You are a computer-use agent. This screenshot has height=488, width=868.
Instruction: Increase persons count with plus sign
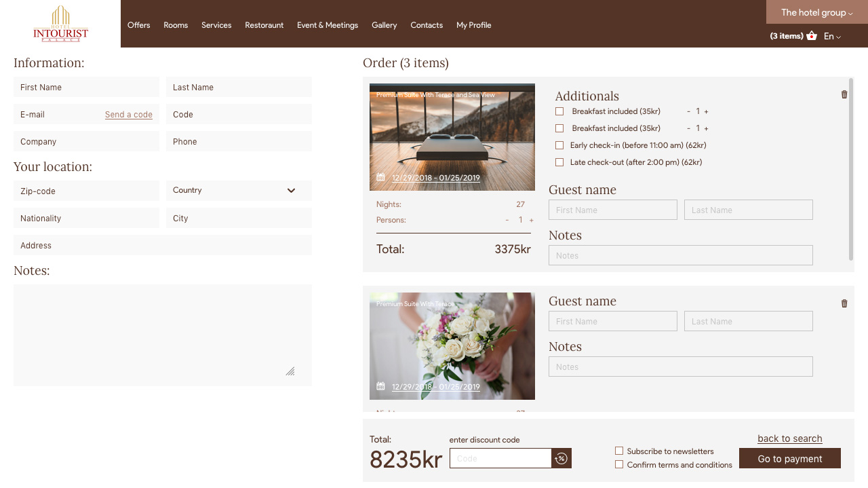click(531, 220)
